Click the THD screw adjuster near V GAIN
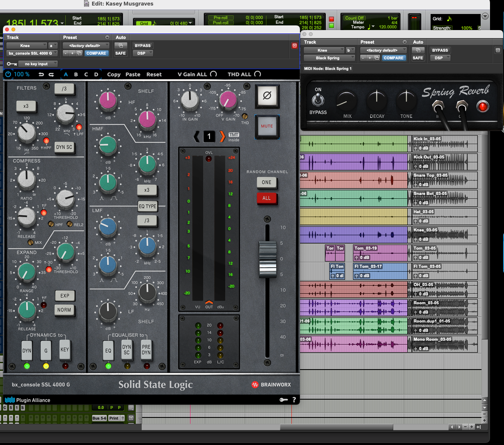This screenshot has height=445, width=504. [x=245, y=116]
